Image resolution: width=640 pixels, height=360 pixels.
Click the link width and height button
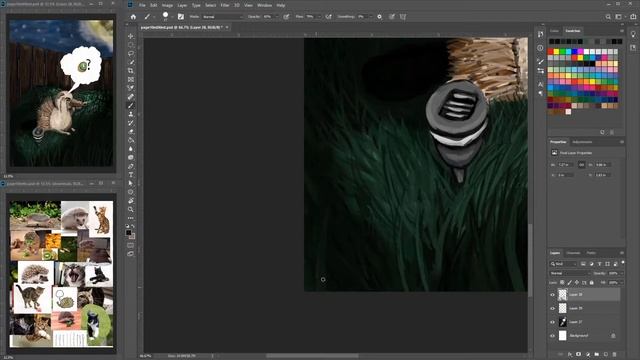coord(582,164)
